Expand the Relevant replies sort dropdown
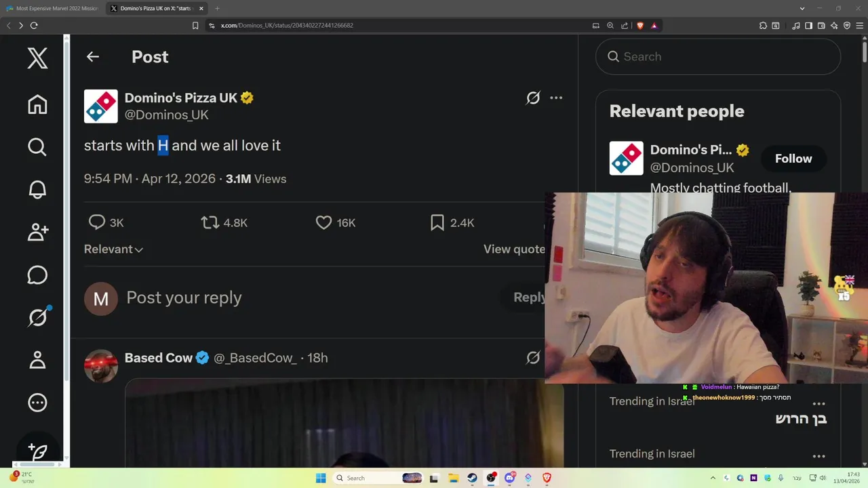The height and width of the screenshot is (488, 868). coord(113,249)
